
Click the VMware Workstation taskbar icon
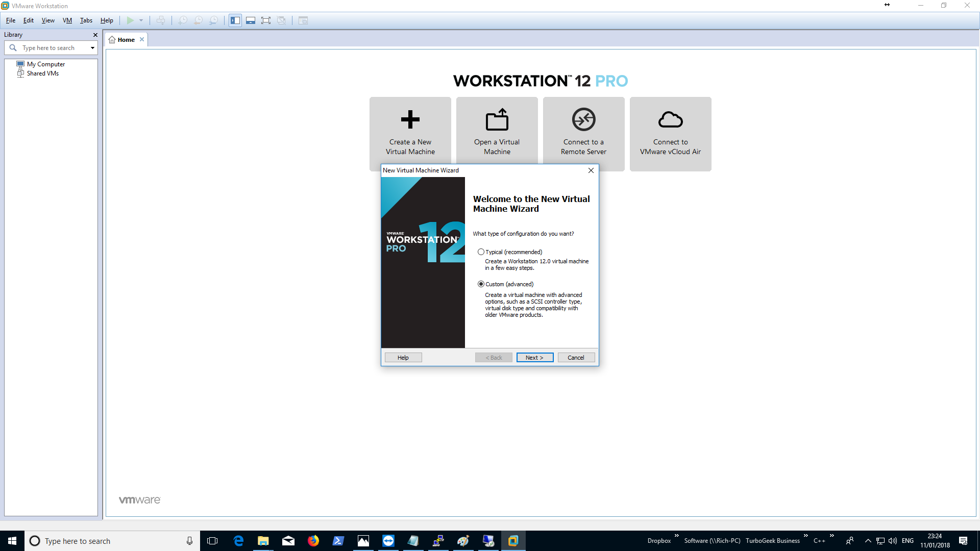coord(513,541)
